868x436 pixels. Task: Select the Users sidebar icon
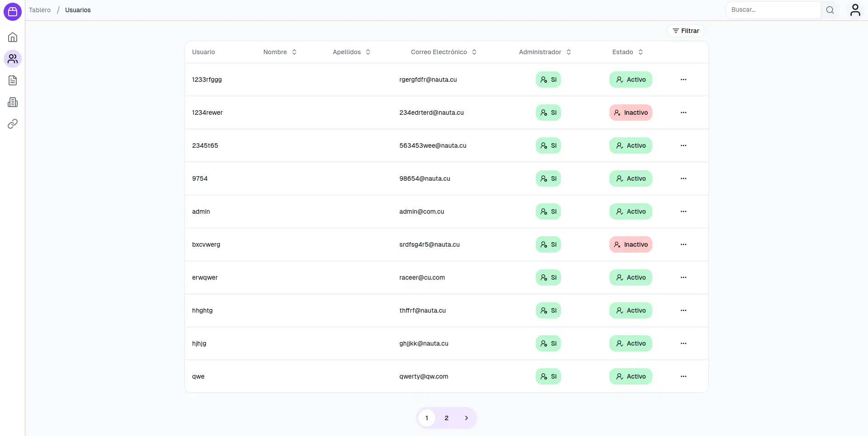click(x=13, y=59)
